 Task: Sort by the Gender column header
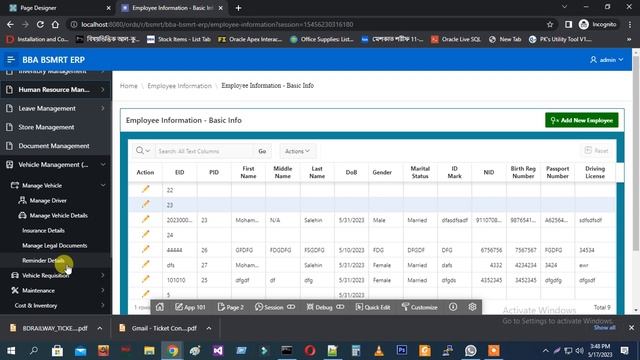point(382,173)
